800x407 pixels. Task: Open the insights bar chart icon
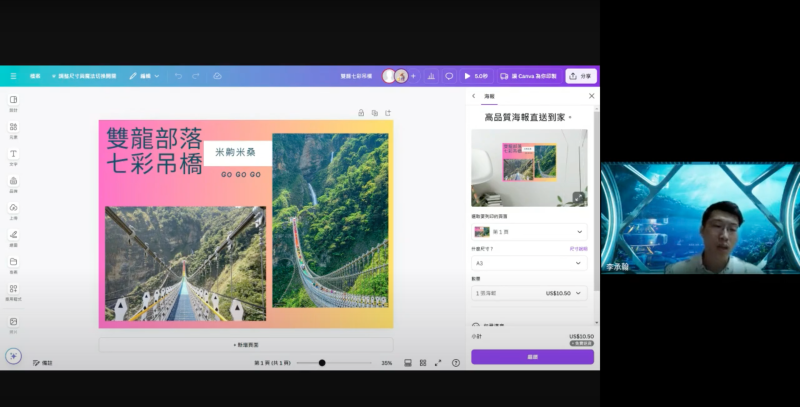(431, 76)
